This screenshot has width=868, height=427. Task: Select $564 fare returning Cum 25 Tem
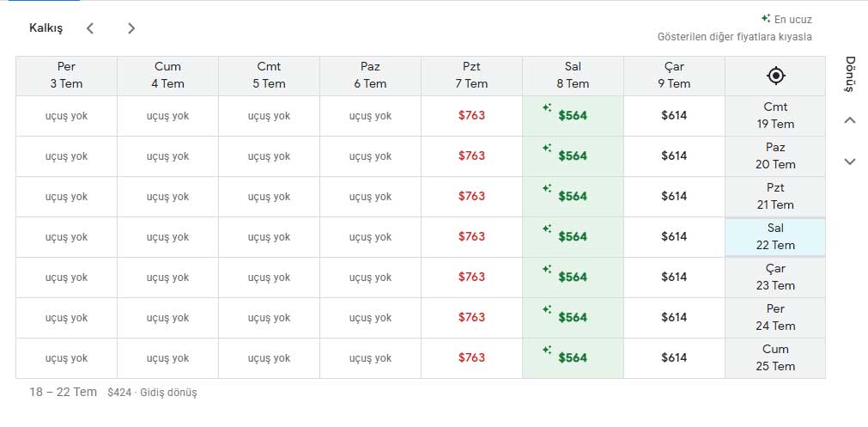point(573,358)
